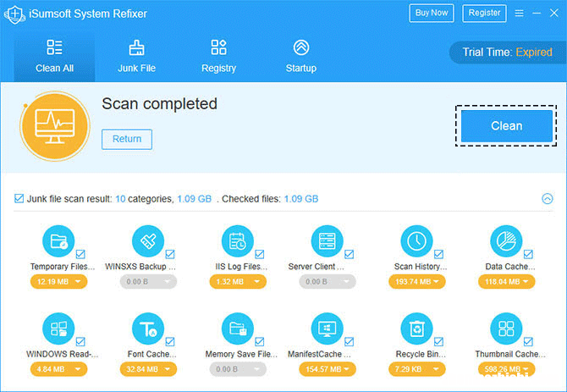Open the 0.00 B Server Client dropdown
This screenshot has height=392, width=567.
[328, 282]
